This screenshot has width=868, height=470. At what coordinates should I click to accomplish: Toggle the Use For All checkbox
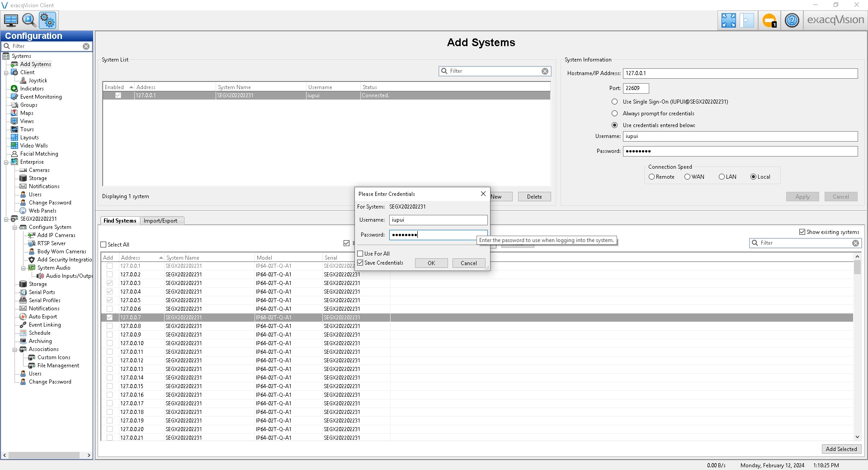point(360,254)
